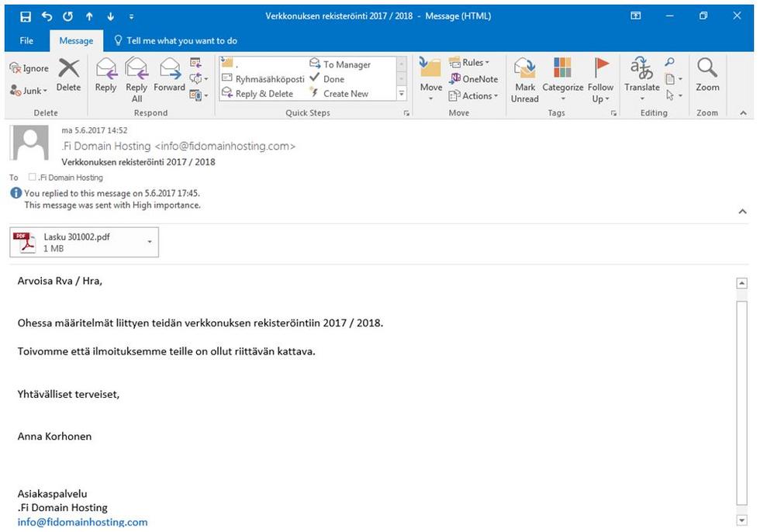
Task: Go to next item with down arrow
Action: click(110, 16)
